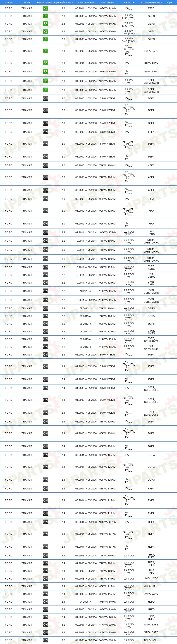The image size is (177, 644).
Task: Click the petrol icon in the 2.3 FA_ _ E5FA, E5FC row
Action: [45, 63]
